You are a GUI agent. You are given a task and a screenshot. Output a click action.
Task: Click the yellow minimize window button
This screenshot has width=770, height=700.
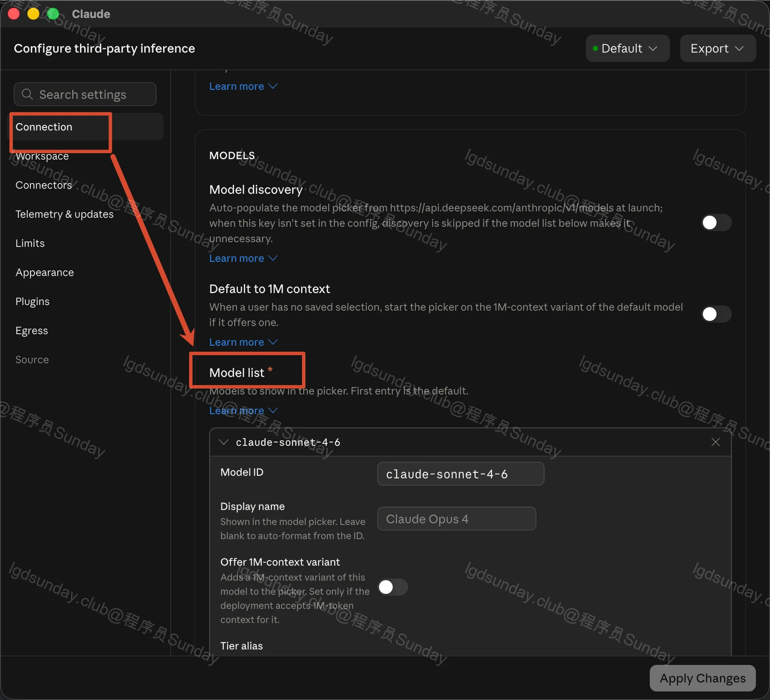(33, 13)
